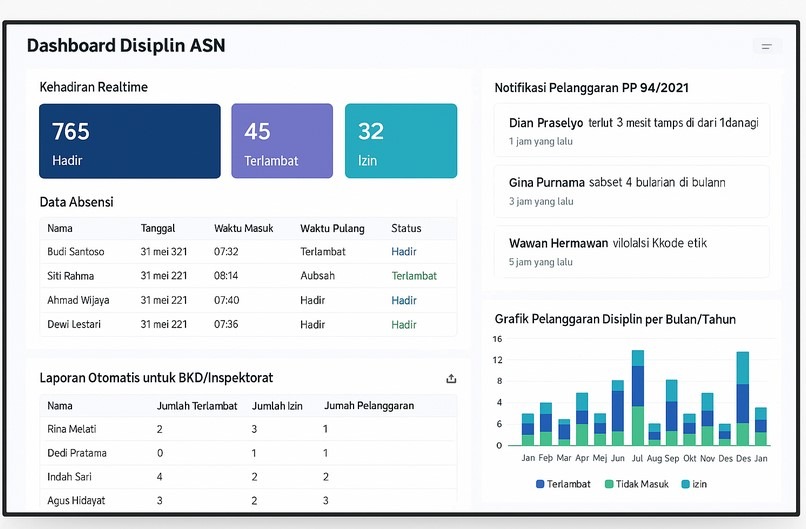
Task: Select the Dewi Lestari name cell
Action: pos(74,324)
